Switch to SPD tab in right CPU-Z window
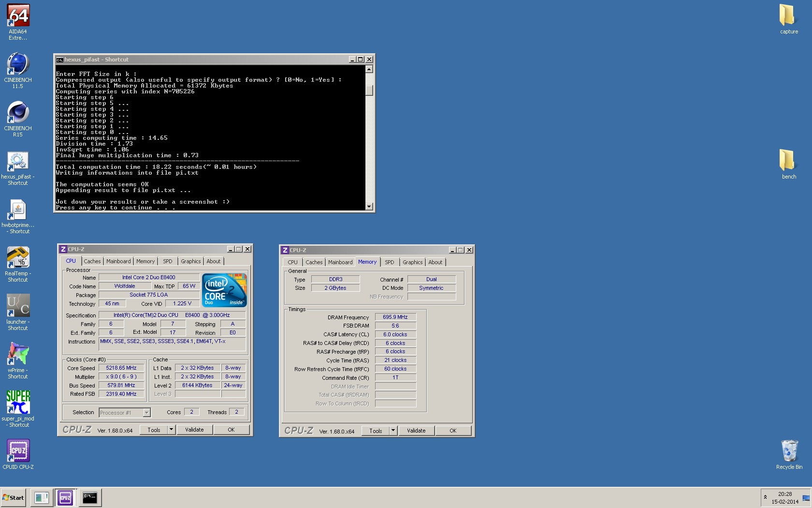This screenshot has width=812, height=508. tap(390, 262)
